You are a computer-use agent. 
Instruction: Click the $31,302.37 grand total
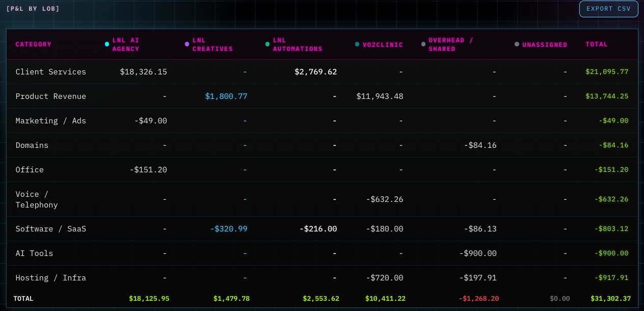click(611, 299)
